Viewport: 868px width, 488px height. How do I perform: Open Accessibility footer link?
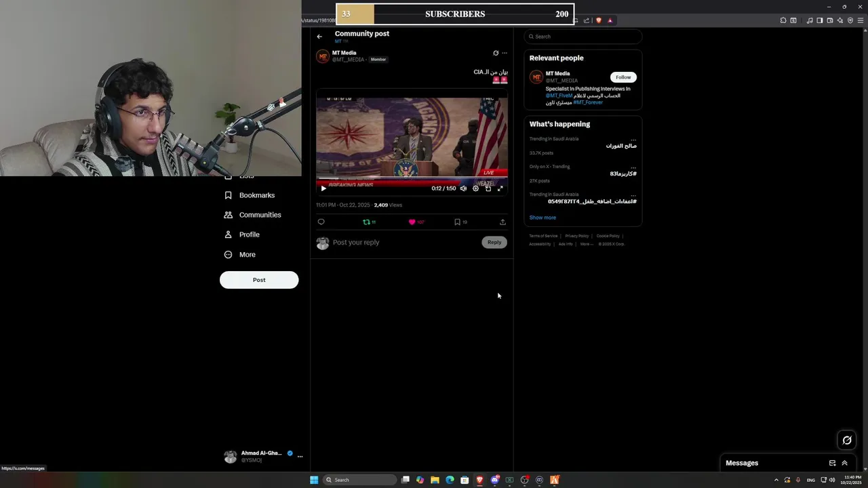pos(540,244)
